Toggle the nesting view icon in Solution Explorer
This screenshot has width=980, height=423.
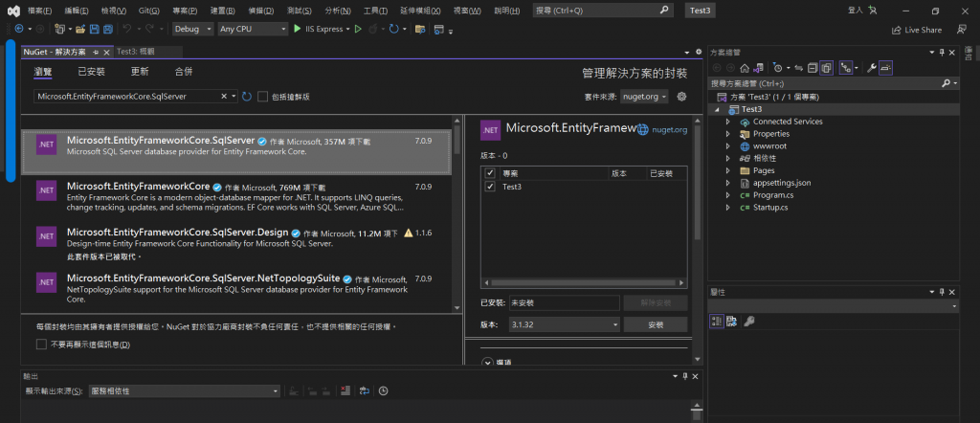pos(846,68)
